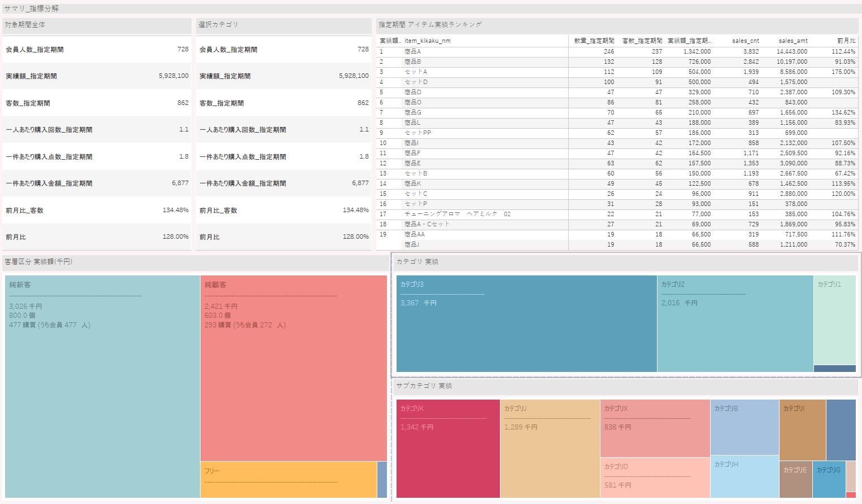Viewport: 862px width, 504px height.
Task: Click 一件あたり購入金額_指定期間 in 対象期間全体 panel
Action: 49,183
